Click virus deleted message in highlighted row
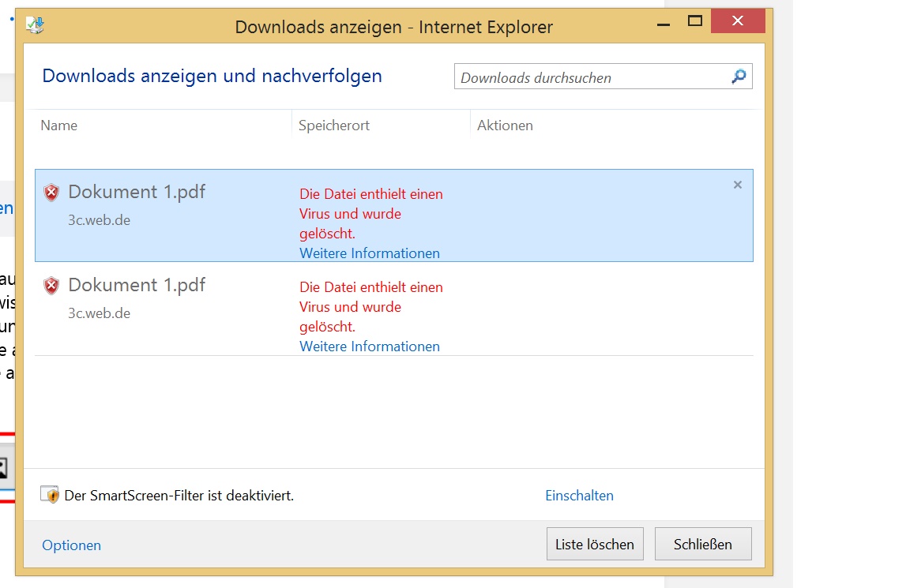The height and width of the screenshot is (588, 910). 370,213
